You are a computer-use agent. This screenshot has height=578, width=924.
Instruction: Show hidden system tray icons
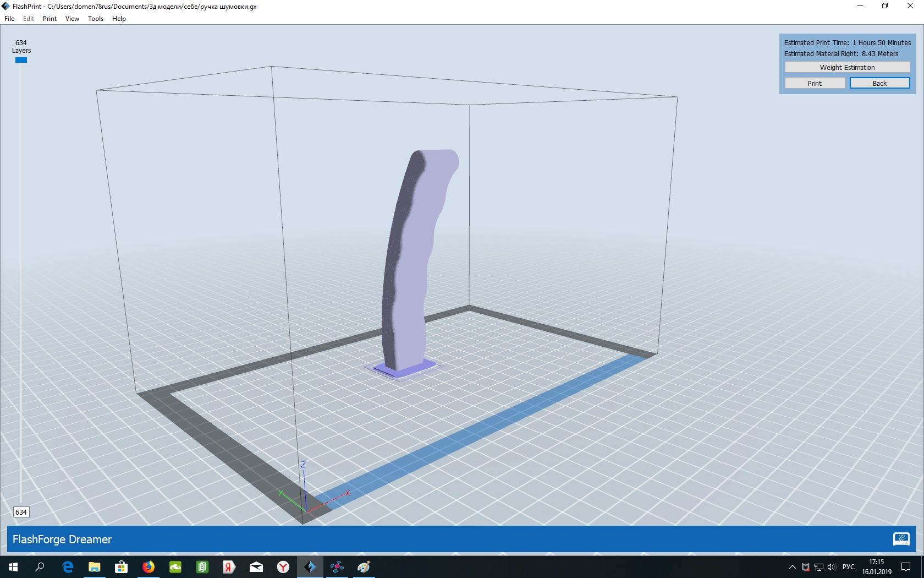(x=793, y=567)
